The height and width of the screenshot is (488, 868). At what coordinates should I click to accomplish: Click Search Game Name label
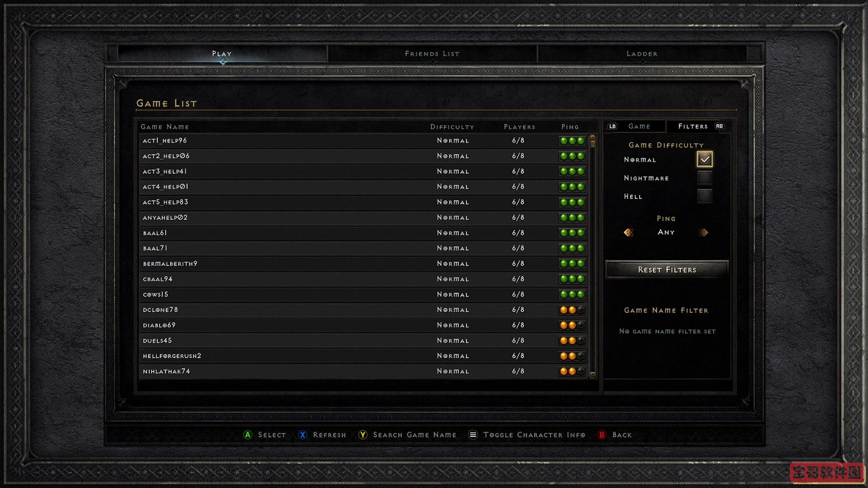click(x=414, y=435)
